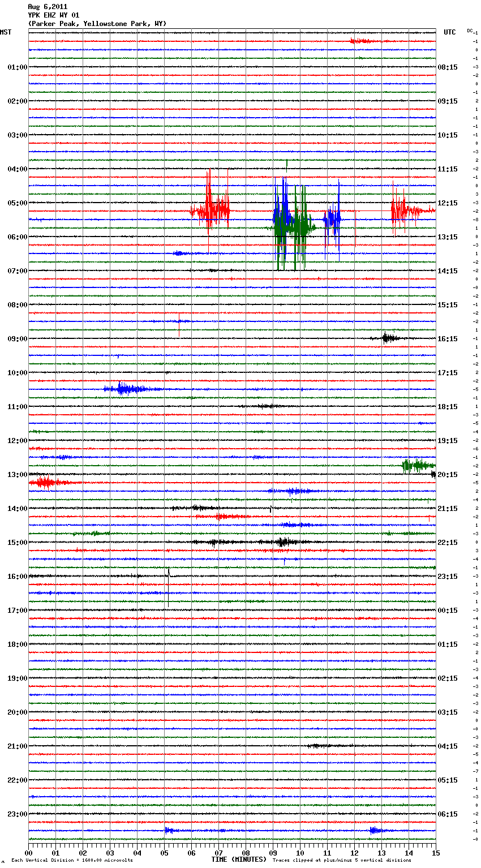This screenshot has height=868, width=481.
Task: Click the '00:15' UTC time label
Action: pyautogui.click(x=448, y=611)
